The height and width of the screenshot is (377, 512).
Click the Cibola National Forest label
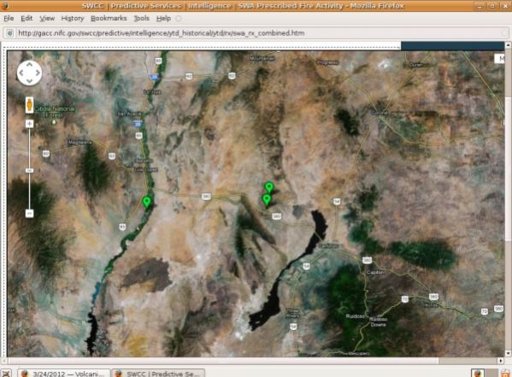click(54, 112)
